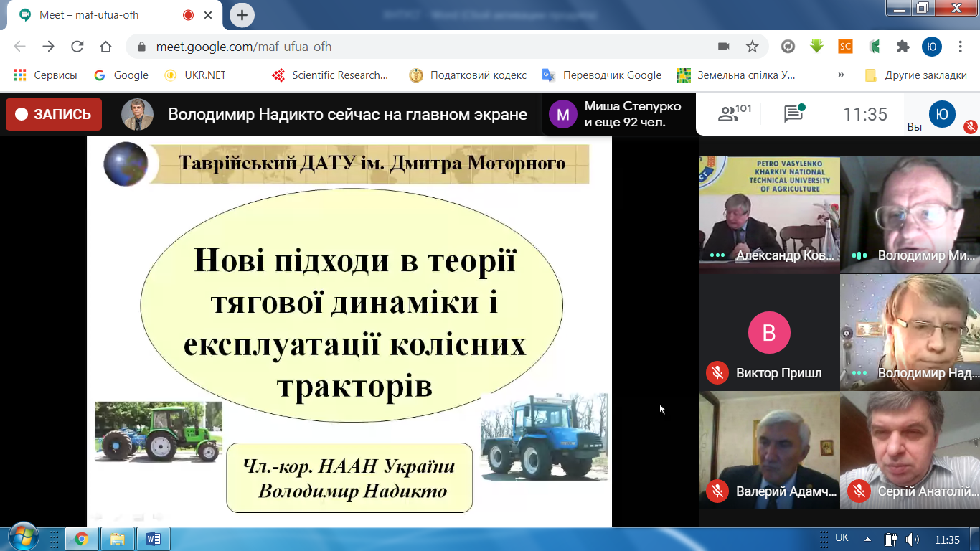Click the author box 'Чл.-кор. НААН України'
This screenshot has height=551, width=980.
(349, 478)
